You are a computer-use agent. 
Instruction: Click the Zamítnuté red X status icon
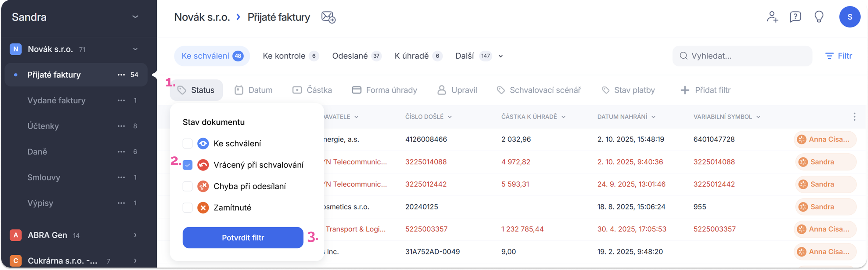pos(203,208)
